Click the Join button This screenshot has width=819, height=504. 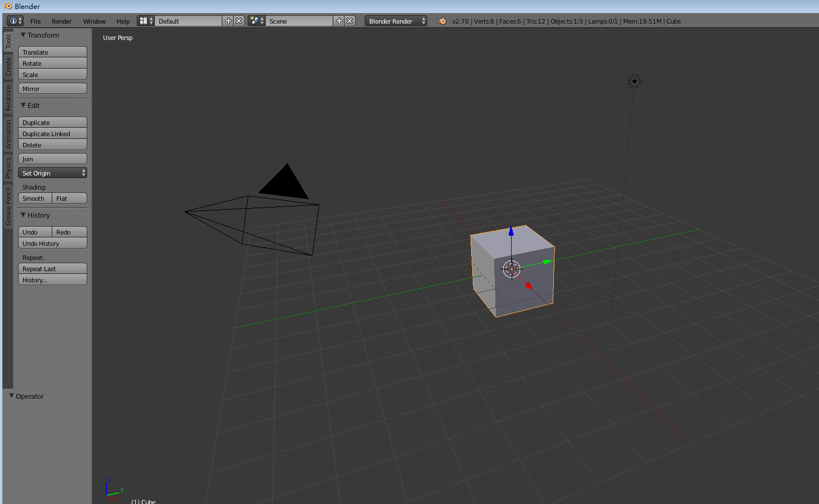52,159
